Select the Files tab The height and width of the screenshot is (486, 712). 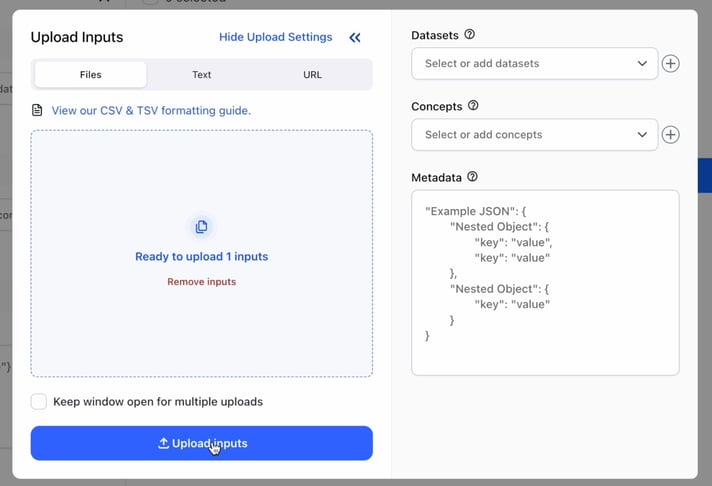pyautogui.click(x=90, y=75)
